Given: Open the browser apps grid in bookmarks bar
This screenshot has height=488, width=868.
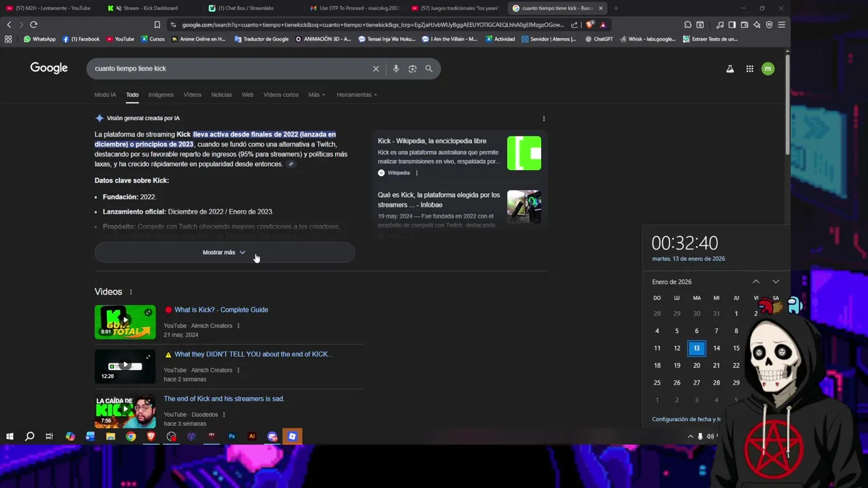Looking at the screenshot, I should click(8, 39).
